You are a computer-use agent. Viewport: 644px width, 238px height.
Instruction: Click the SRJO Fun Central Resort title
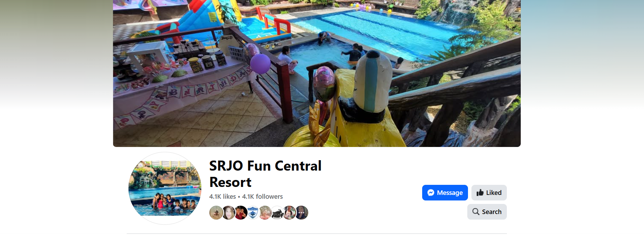(x=266, y=174)
